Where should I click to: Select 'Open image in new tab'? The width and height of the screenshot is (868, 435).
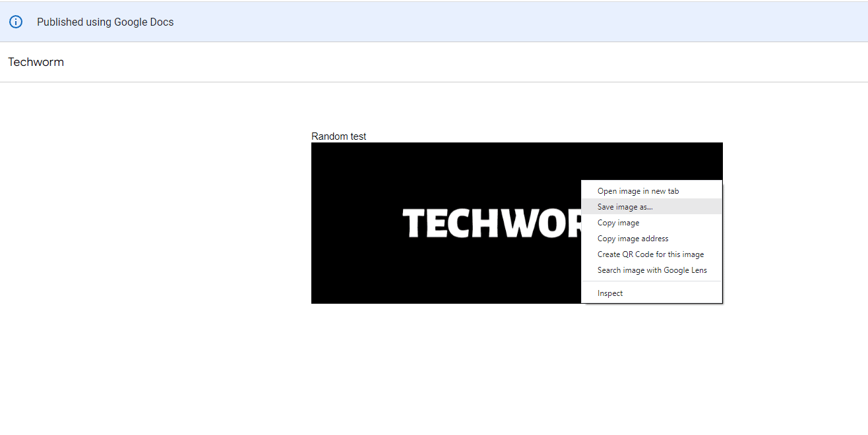tap(652, 191)
